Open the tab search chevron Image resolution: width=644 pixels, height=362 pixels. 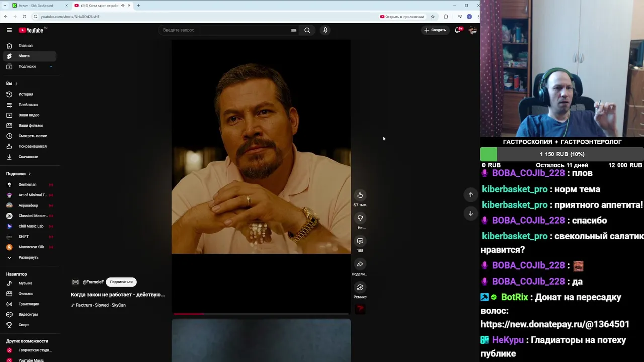tap(5, 6)
